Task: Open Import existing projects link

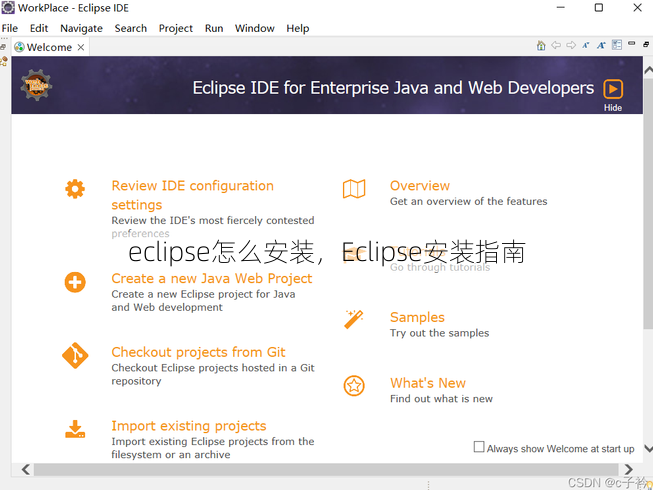Action: [189, 426]
